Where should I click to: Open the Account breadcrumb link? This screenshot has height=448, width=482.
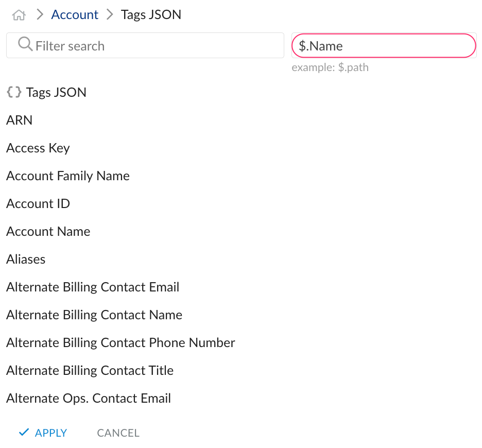pos(75,14)
